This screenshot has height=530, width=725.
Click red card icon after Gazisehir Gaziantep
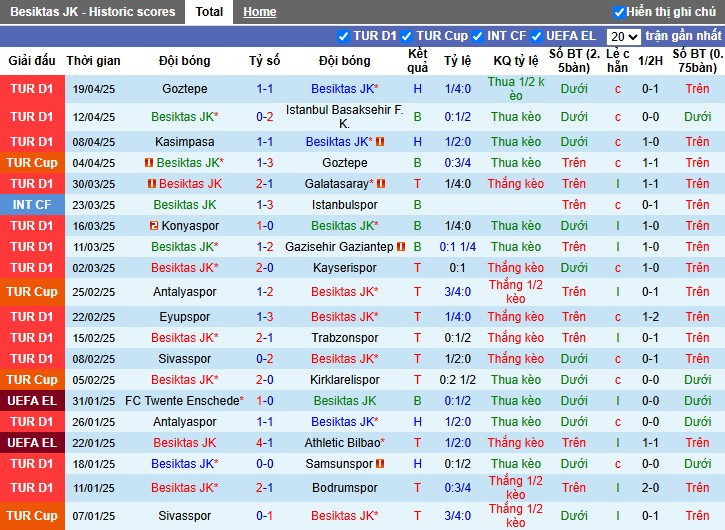click(x=401, y=247)
